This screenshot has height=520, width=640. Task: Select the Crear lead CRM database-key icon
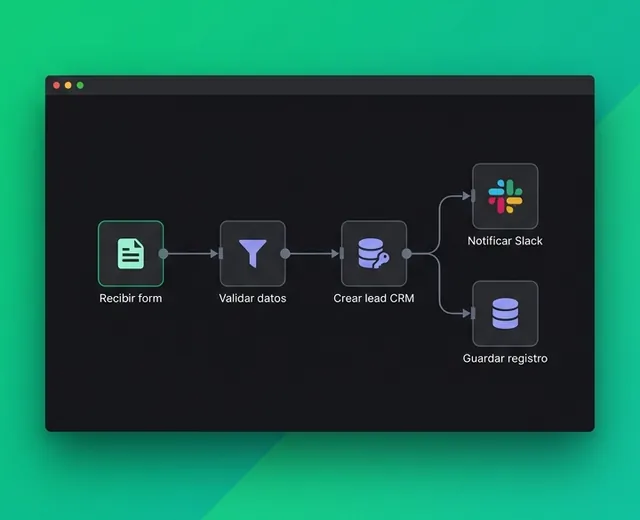374,253
